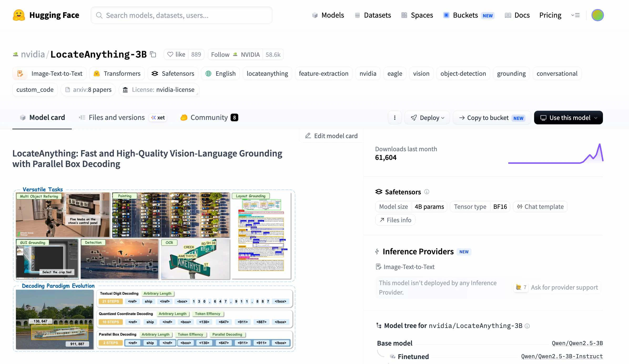Open the nvidia namespace link

33,54
